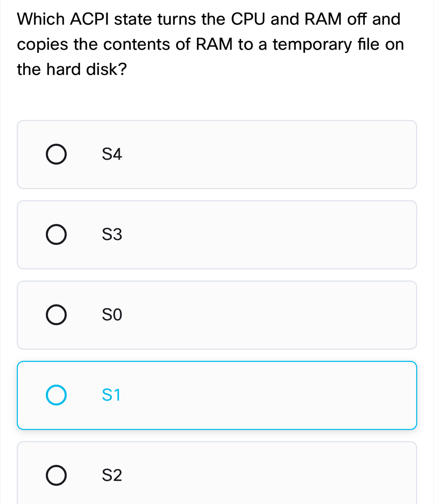Select the S4 radio button

[x=56, y=154]
